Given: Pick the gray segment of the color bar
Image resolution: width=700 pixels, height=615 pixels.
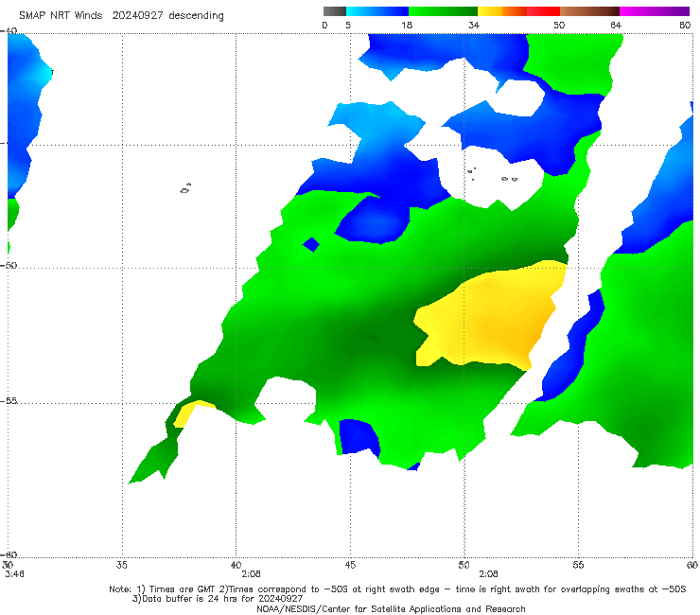Looking at the screenshot, I should (x=335, y=11).
